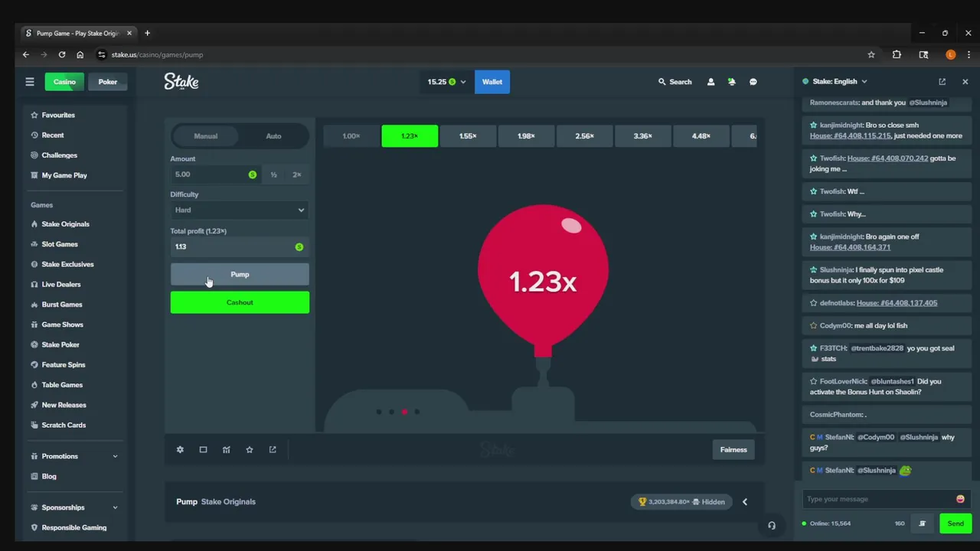980x551 pixels.
Task: Expand Sponsorships sidebar section
Action: (115, 507)
